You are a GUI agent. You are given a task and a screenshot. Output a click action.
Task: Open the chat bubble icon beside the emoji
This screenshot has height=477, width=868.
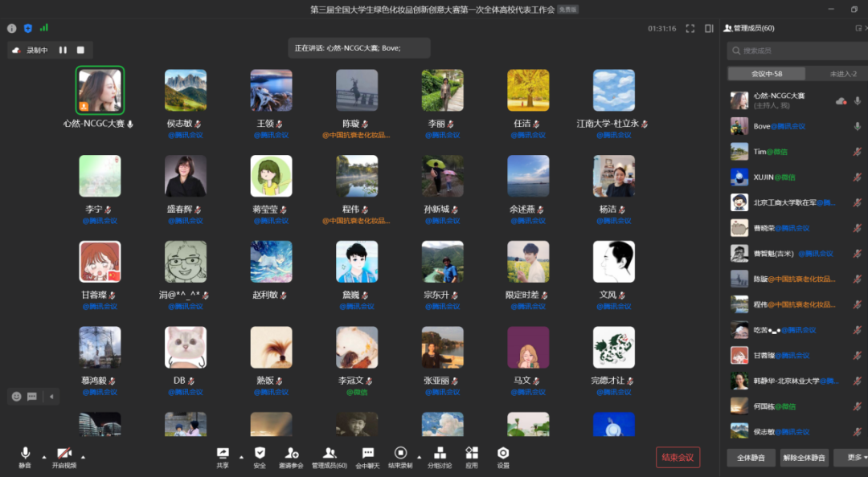32,396
